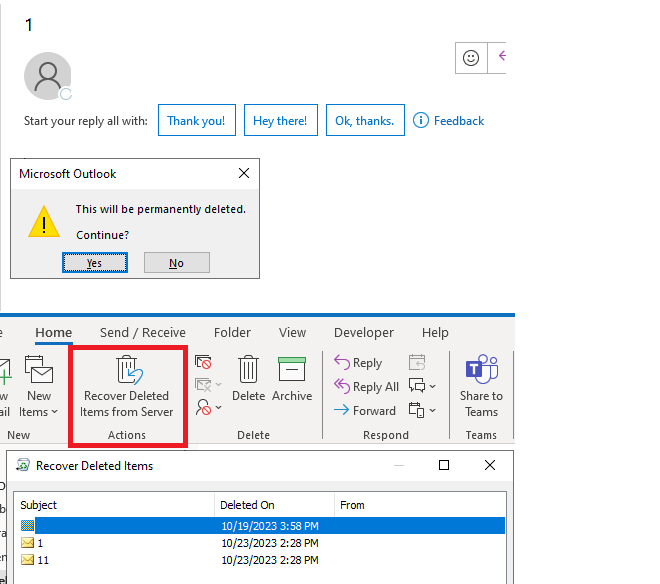Expand the Junk dropdown arrow

pyautogui.click(x=218, y=408)
